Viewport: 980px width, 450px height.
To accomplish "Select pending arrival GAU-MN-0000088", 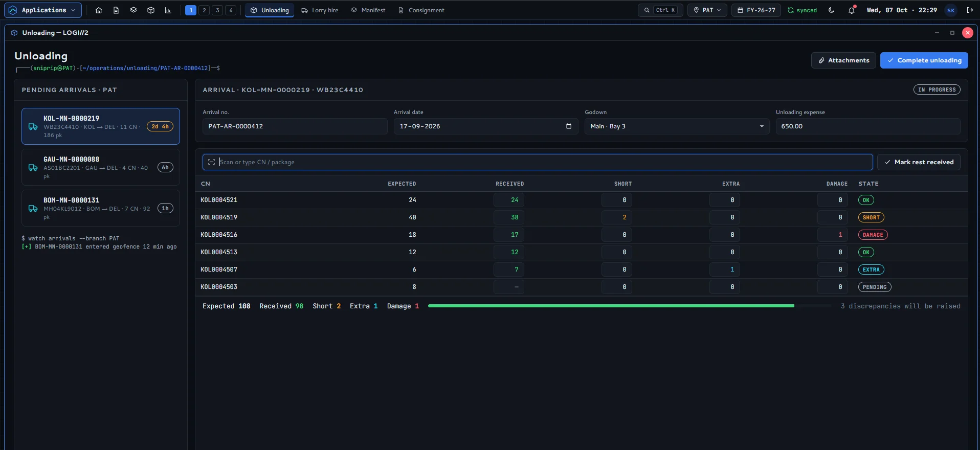I will [101, 167].
